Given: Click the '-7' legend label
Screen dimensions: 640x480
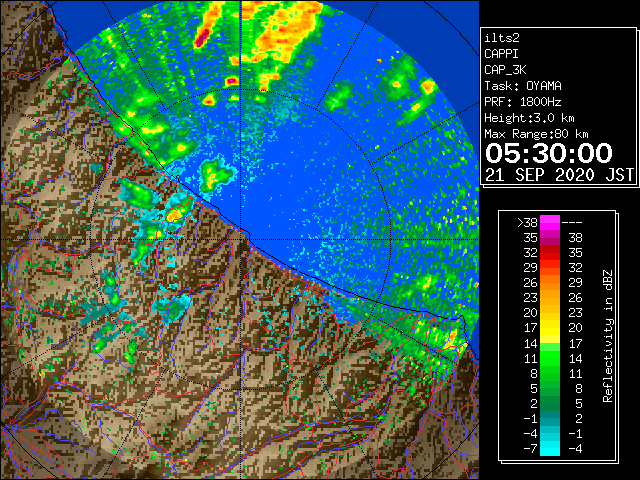Looking at the screenshot, I should click(530, 448).
